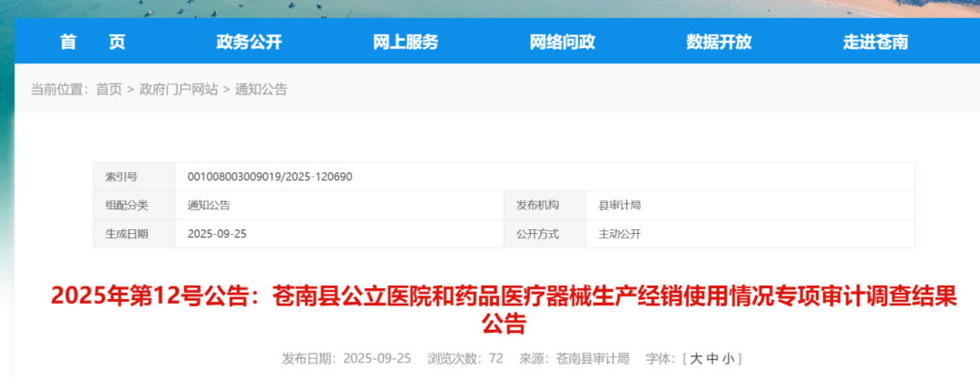Click the 生成日期 value 2025-09-25 in the table
This screenshot has width=980, height=378.
tap(217, 234)
